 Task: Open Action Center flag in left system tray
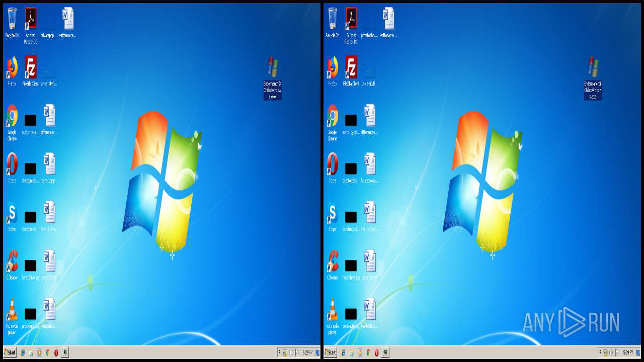click(297, 352)
